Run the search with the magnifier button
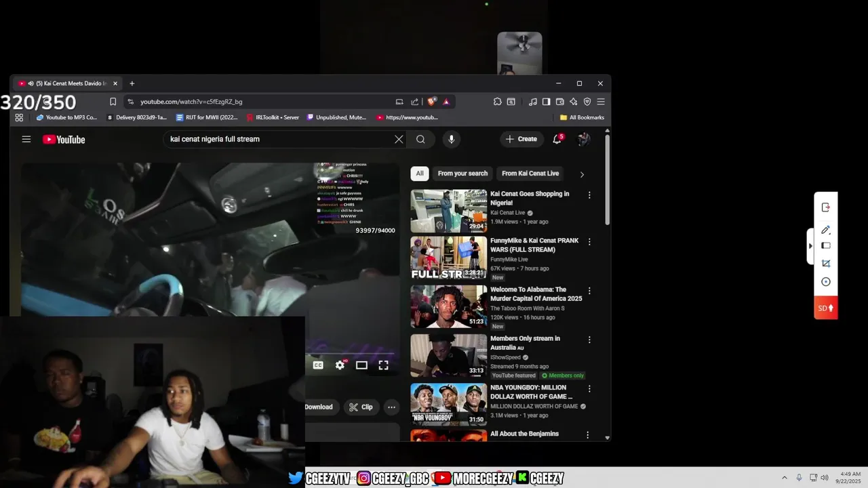Image resolution: width=868 pixels, height=488 pixels. click(420, 139)
